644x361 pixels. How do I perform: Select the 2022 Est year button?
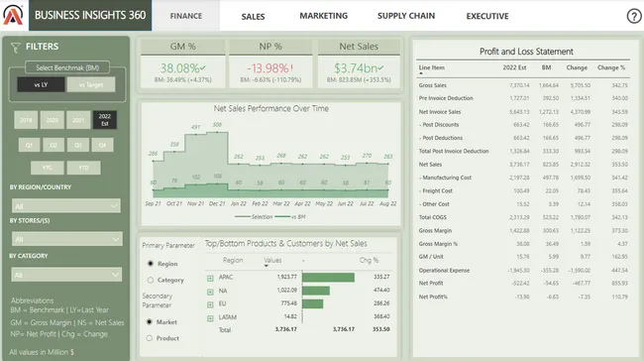[x=105, y=120]
